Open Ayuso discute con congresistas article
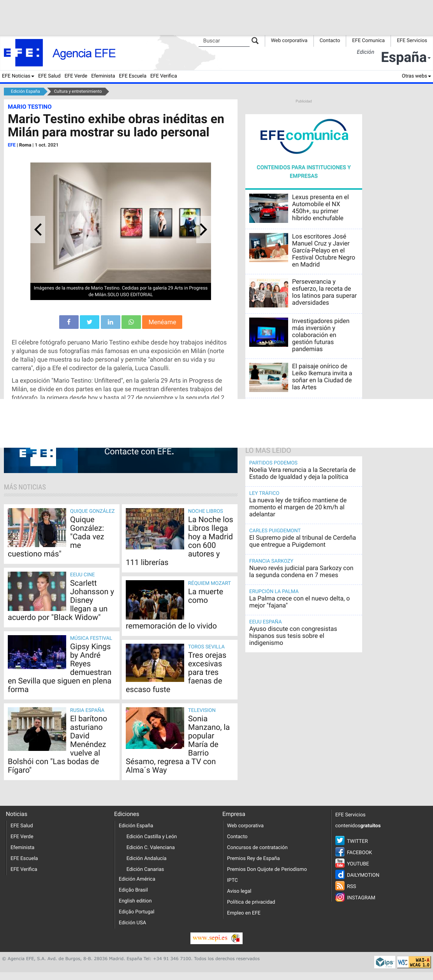Image resolution: width=433 pixels, height=980 pixels. point(293,636)
